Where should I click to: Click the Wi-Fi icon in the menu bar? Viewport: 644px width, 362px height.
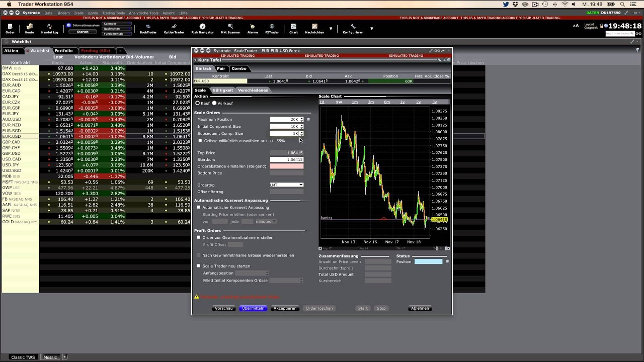(x=565, y=4)
